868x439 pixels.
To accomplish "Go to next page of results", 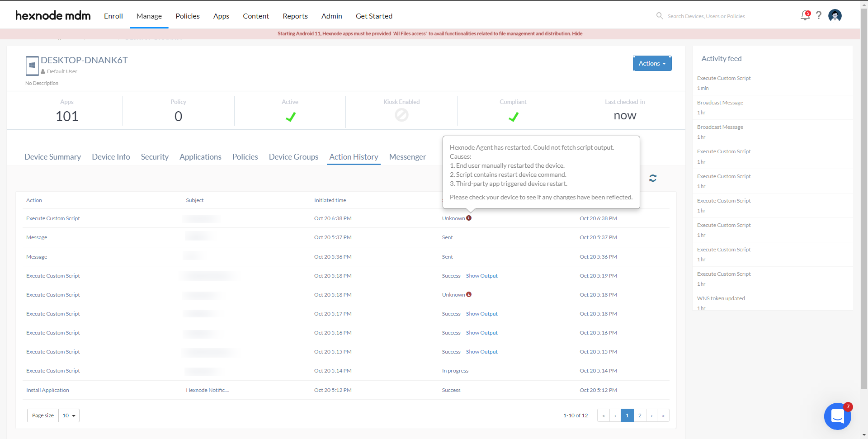I will (651, 415).
